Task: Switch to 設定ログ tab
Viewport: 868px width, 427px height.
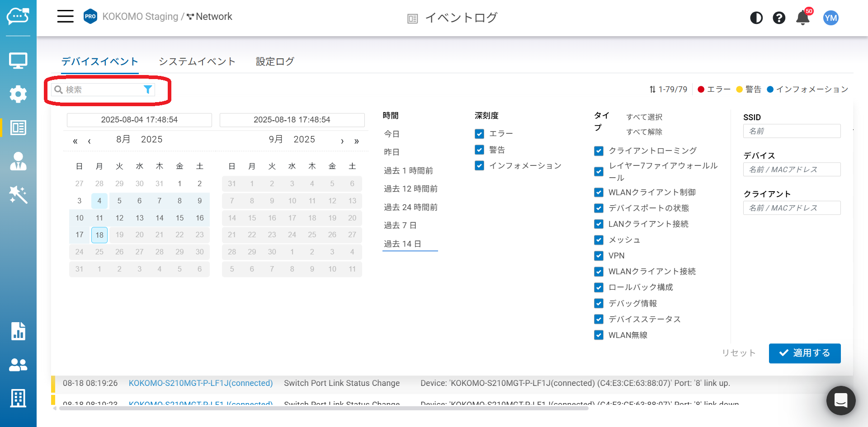Action: [275, 61]
